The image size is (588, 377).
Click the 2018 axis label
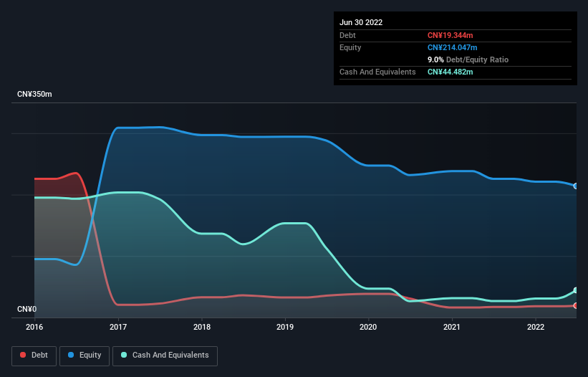(x=202, y=327)
